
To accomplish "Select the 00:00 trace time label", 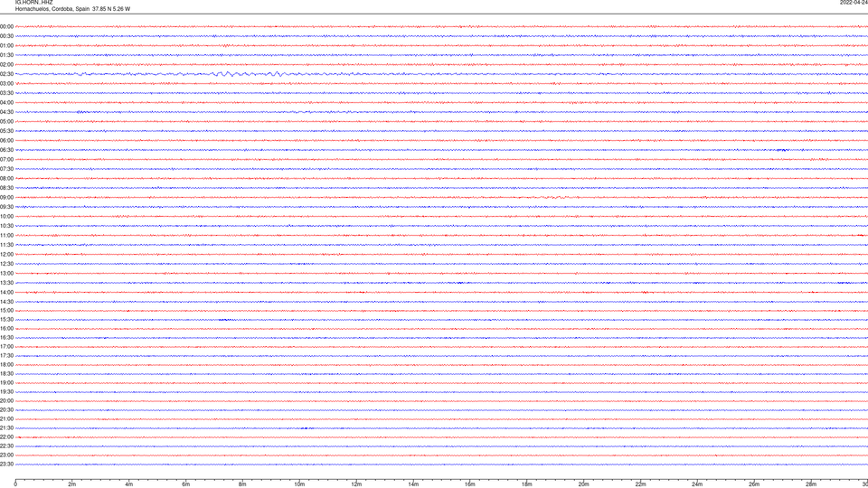I will pyautogui.click(x=6, y=26).
